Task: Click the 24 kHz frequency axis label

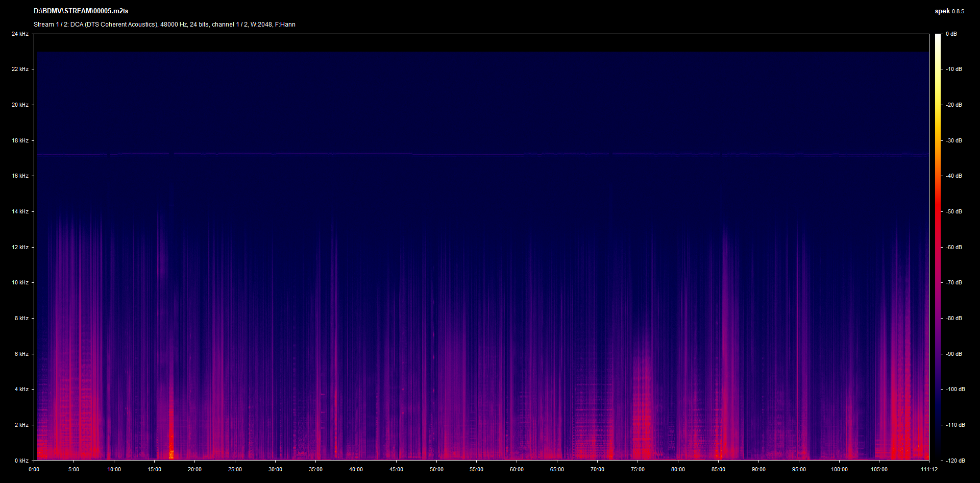Action: [20, 34]
